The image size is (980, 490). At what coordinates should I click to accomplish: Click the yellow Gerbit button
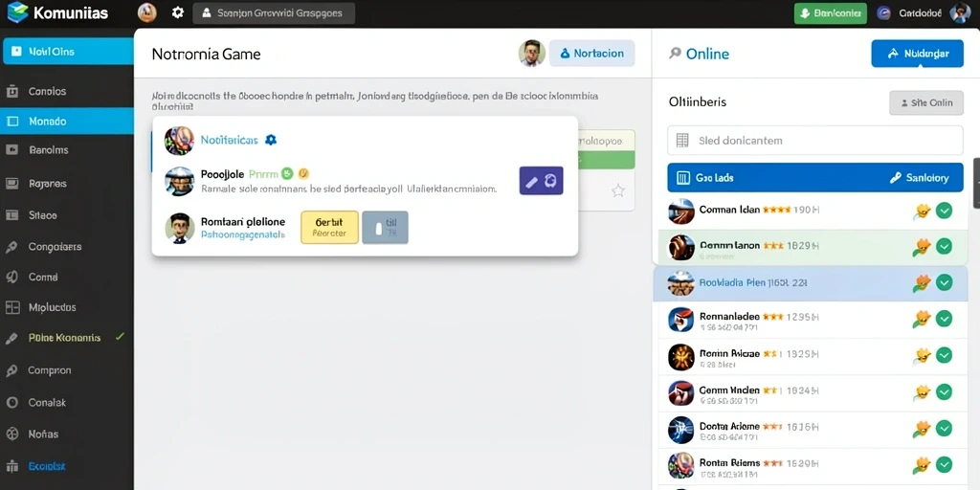tap(329, 227)
